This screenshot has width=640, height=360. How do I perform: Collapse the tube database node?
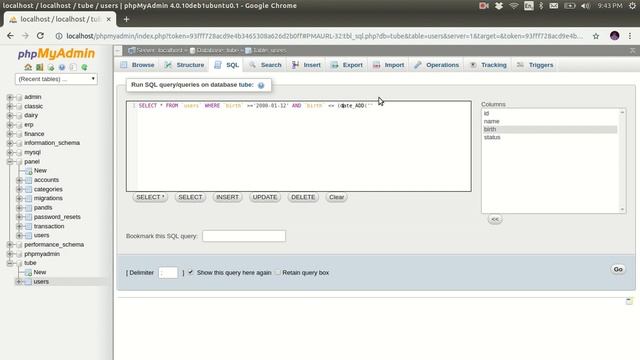tap(10, 263)
